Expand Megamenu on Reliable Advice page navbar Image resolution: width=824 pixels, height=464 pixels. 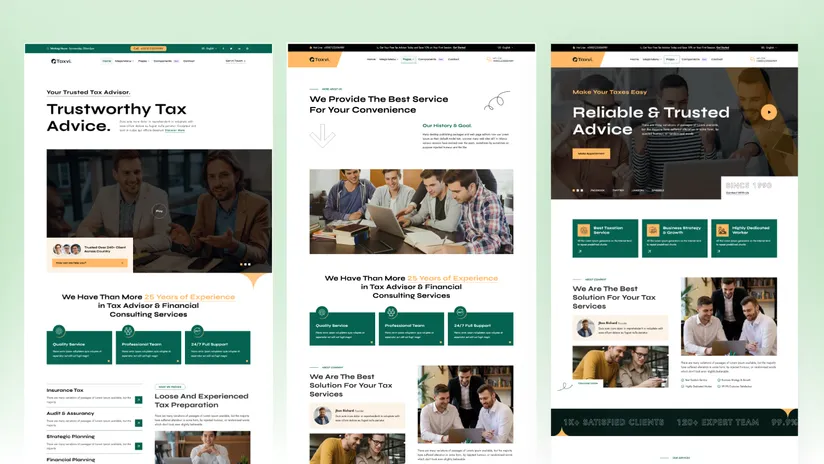(652, 59)
